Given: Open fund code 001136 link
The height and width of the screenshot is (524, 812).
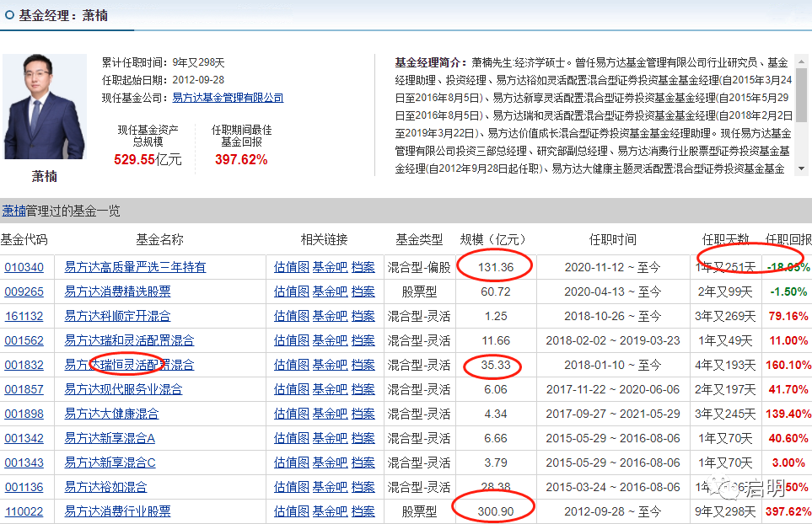Looking at the screenshot, I should click(24, 487).
